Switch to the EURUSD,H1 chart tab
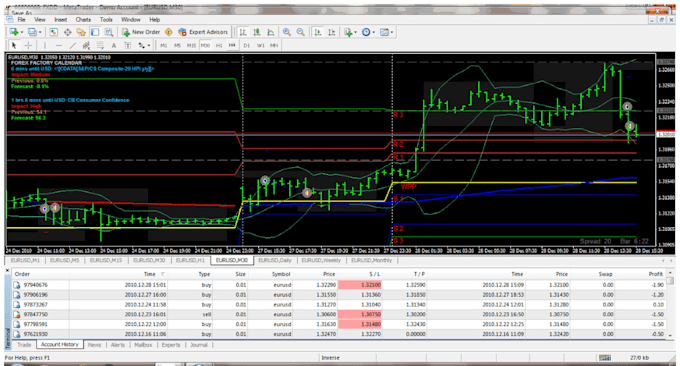The height and width of the screenshot is (366, 680). coord(190,260)
